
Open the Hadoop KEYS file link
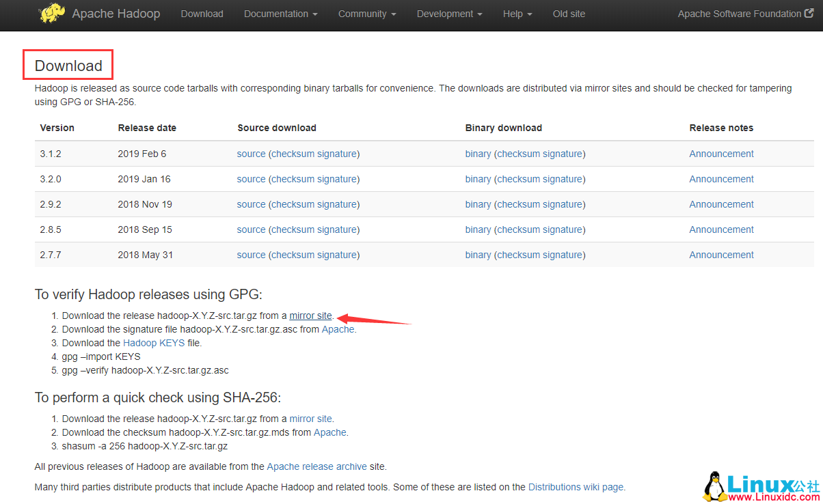coord(153,342)
